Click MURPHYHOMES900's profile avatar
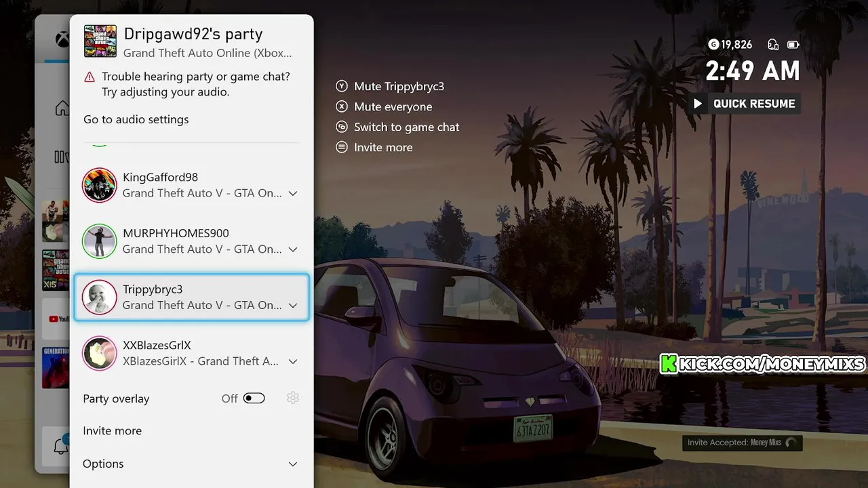Image resolution: width=868 pixels, height=488 pixels. click(x=99, y=241)
